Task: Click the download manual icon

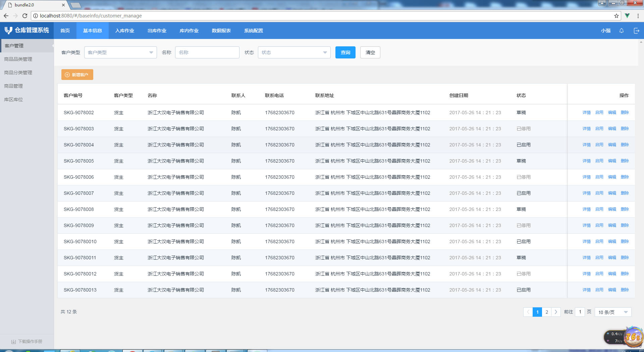Action: [13, 342]
